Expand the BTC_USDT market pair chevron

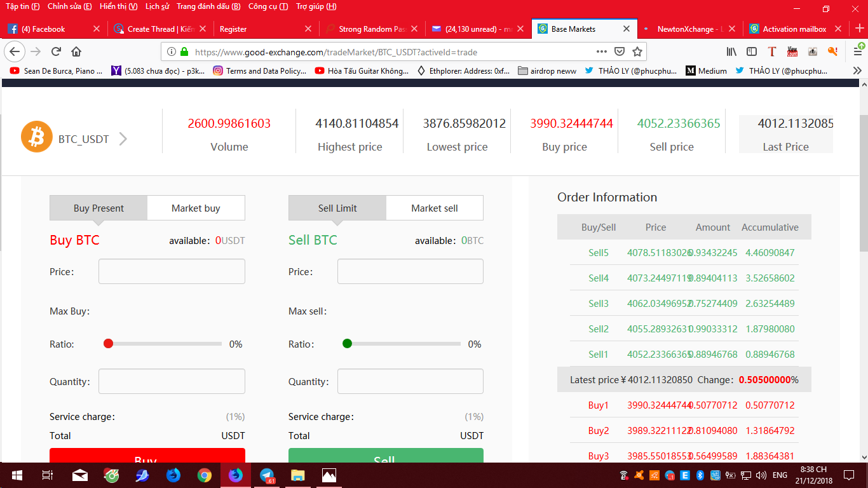pos(123,139)
